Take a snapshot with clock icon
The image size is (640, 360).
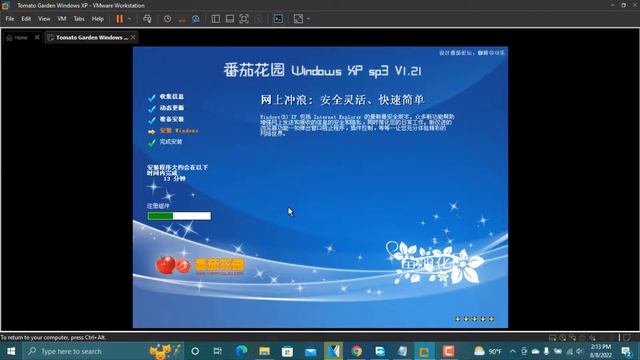pos(167,19)
